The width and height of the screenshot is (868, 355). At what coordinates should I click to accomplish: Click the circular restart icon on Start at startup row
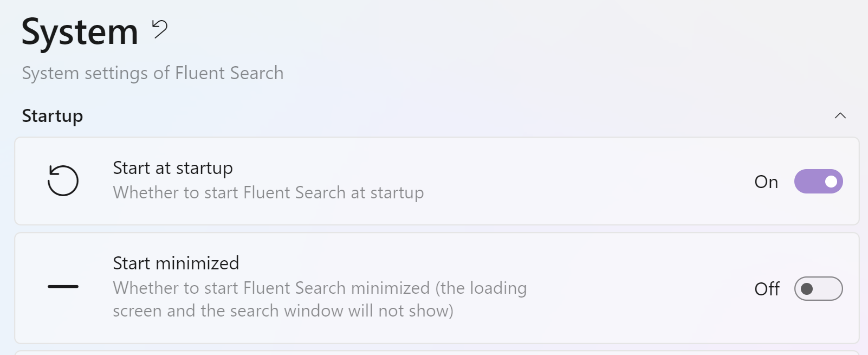click(x=63, y=181)
